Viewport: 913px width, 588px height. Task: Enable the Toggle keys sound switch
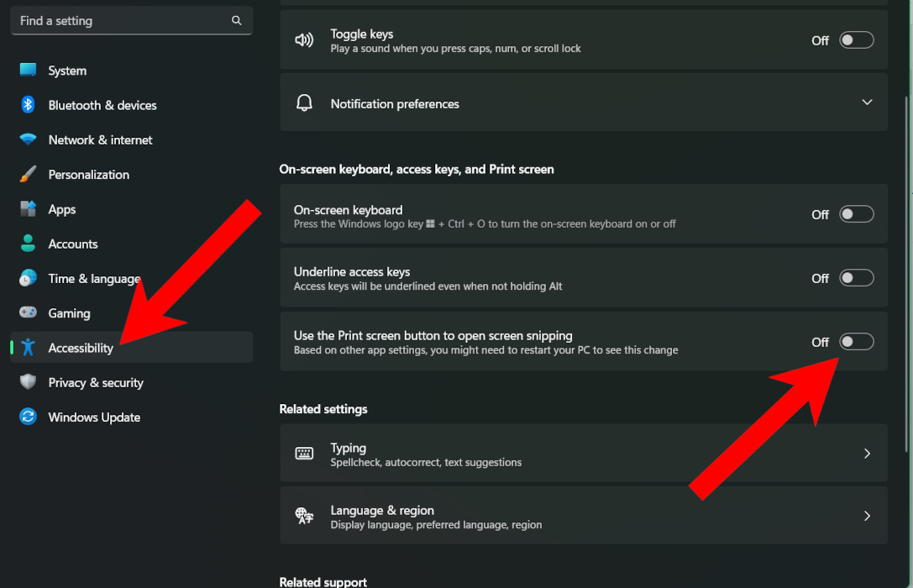[x=856, y=39]
